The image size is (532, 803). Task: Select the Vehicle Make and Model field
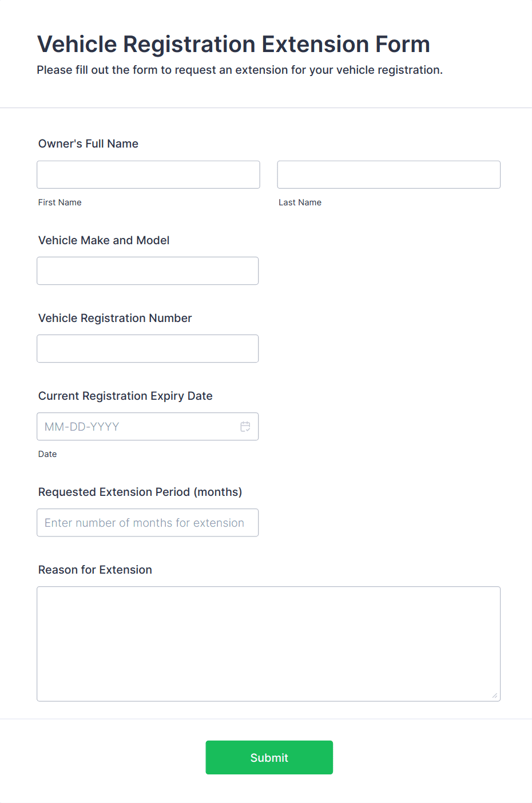coord(148,271)
